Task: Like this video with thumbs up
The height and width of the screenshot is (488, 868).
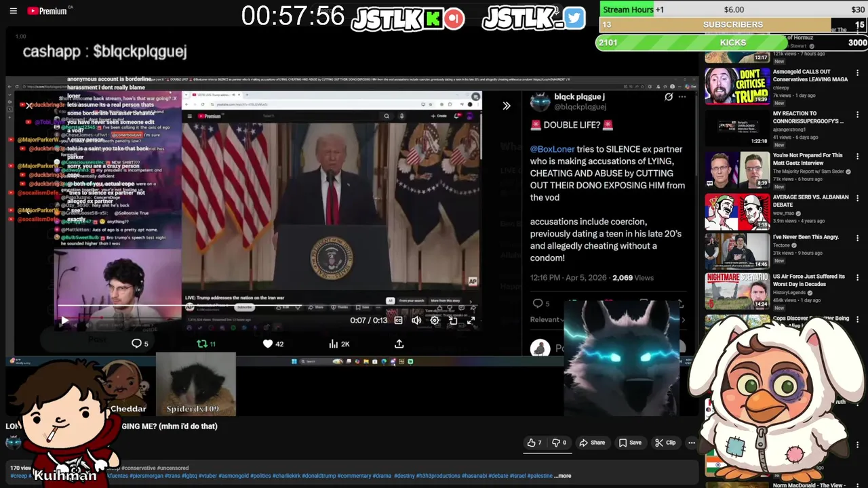Action: tap(534, 443)
